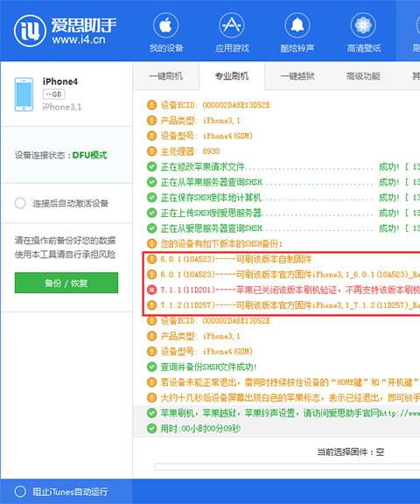Image resolution: width=420 pixels, height=504 pixels.
Task: Open 我的设备 (My Device) section
Action: [x=166, y=33]
